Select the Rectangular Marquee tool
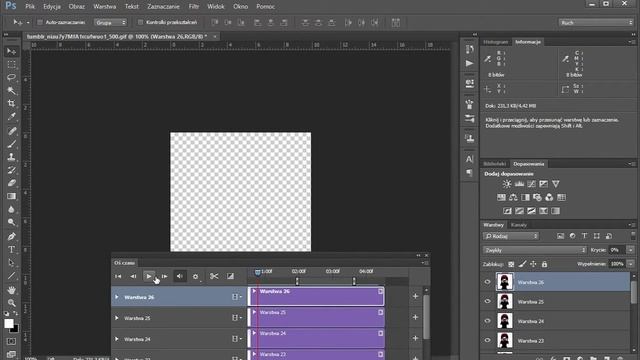This screenshot has width=640, height=360. (x=11, y=64)
